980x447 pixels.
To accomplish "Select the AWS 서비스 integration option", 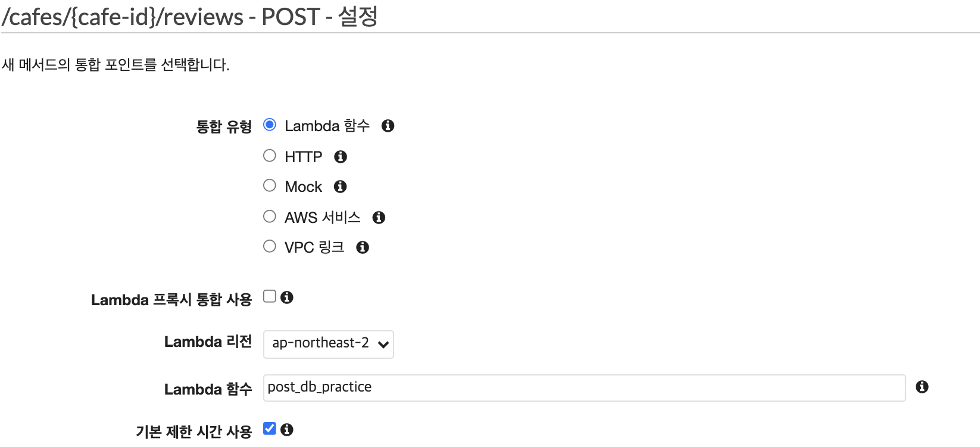I will pos(269,216).
